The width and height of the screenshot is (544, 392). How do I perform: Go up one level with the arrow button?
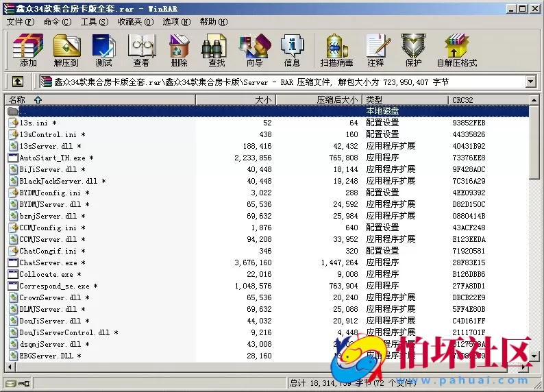(18, 82)
